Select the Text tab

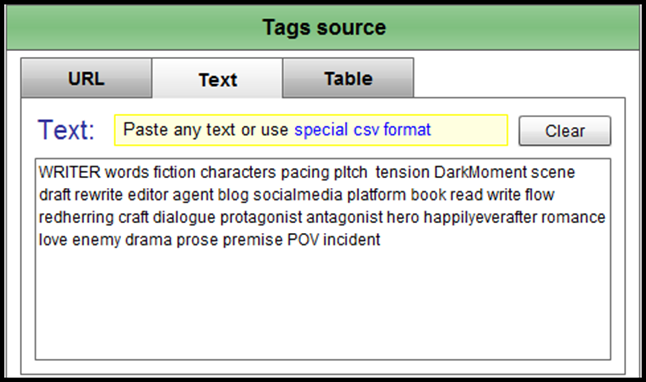click(x=217, y=79)
